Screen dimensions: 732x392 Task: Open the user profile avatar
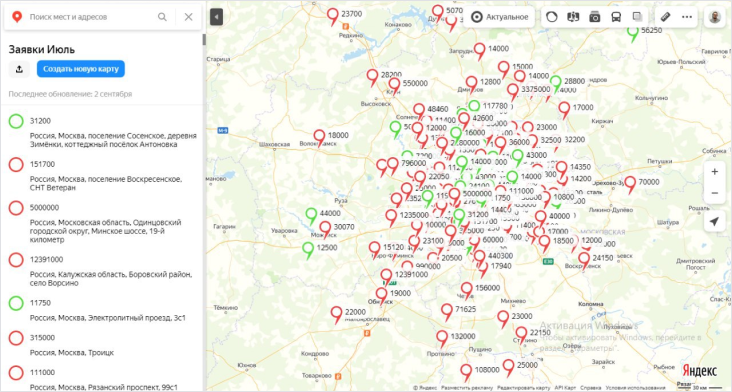715,17
